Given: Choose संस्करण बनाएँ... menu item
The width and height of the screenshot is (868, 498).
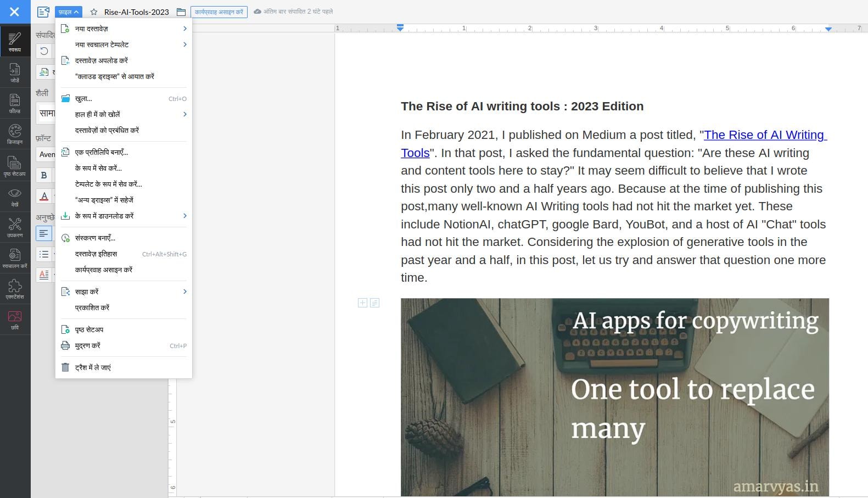Looking at the screenshot, I should point(124,238).
